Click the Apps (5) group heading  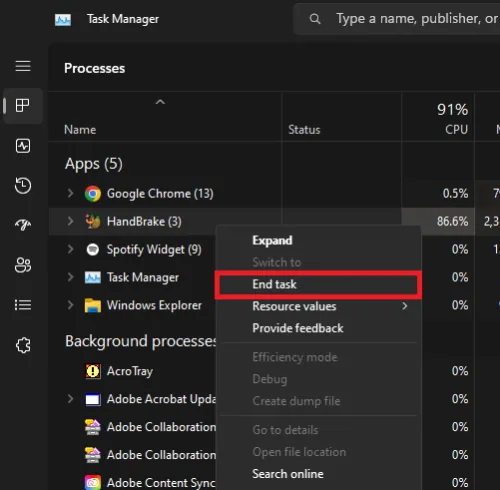94,164
